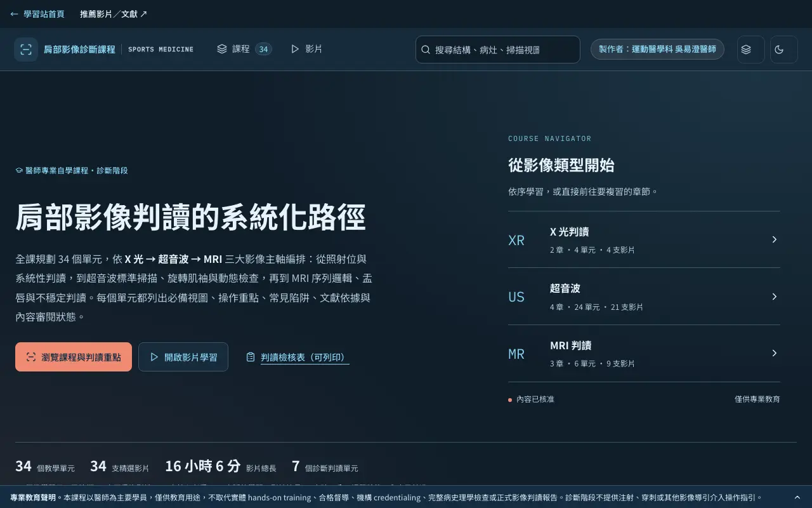Click the US modality label
The width and height of the screenshot is (812, 508).
click(x=516, y=297)
